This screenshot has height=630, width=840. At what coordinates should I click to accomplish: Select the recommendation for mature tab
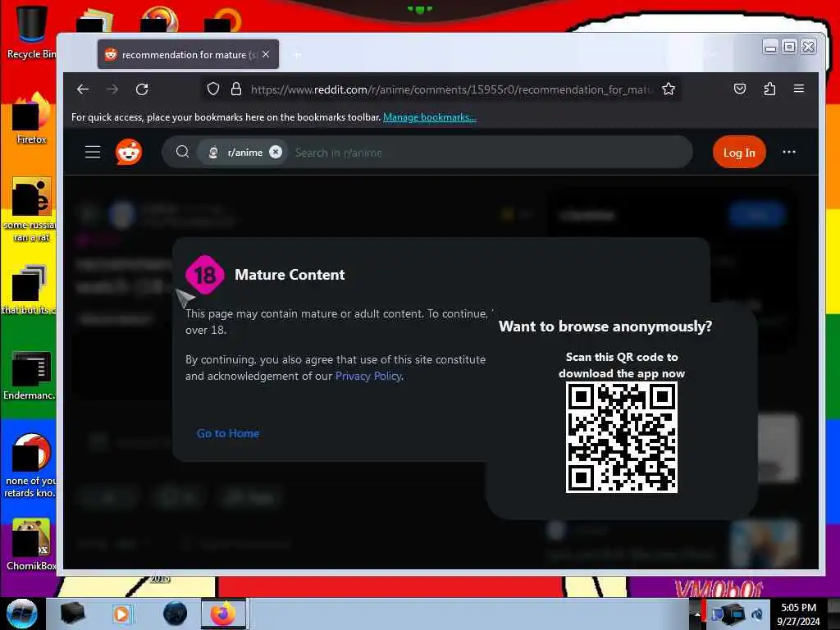[188, 54]
